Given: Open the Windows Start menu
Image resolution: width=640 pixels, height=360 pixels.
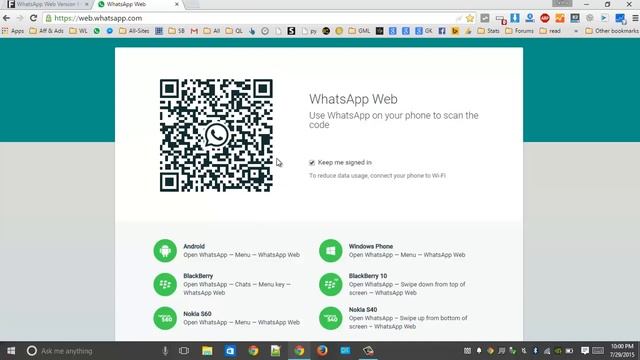Looking at the screenshot, I should 11,351.
